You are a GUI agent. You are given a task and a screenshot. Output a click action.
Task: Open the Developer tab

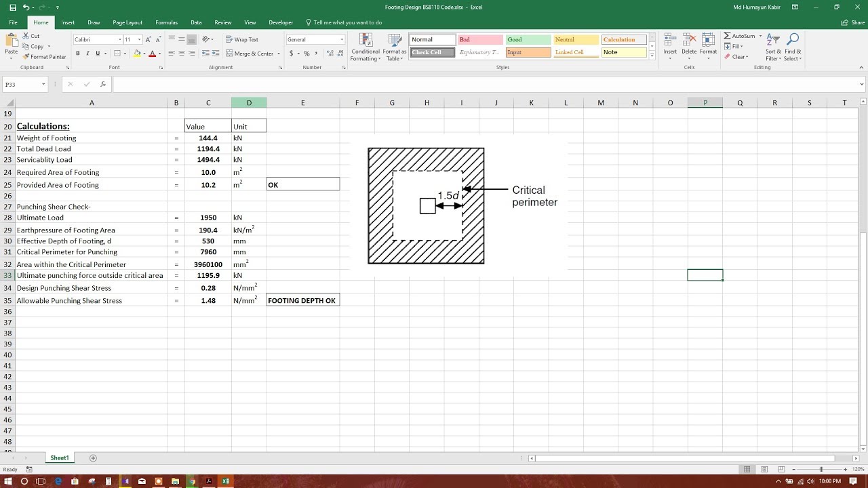click(x=280, y=22)
